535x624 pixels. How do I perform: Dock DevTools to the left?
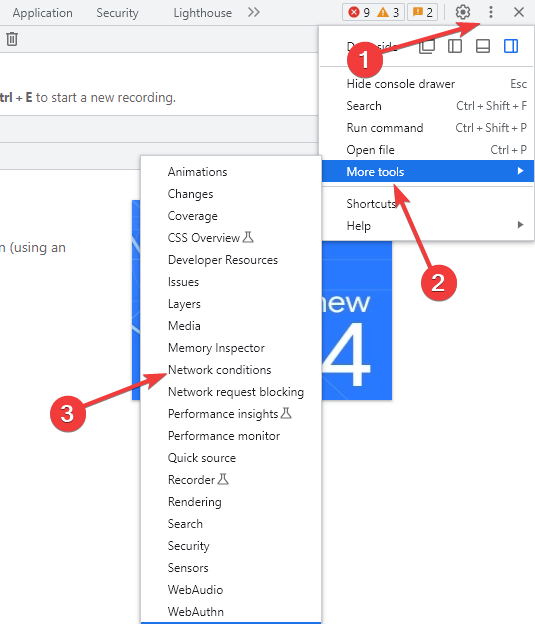(x=455, y=46)
